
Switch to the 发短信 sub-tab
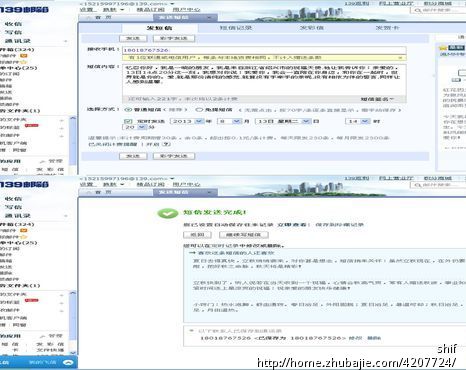click(x=159, y=28)
